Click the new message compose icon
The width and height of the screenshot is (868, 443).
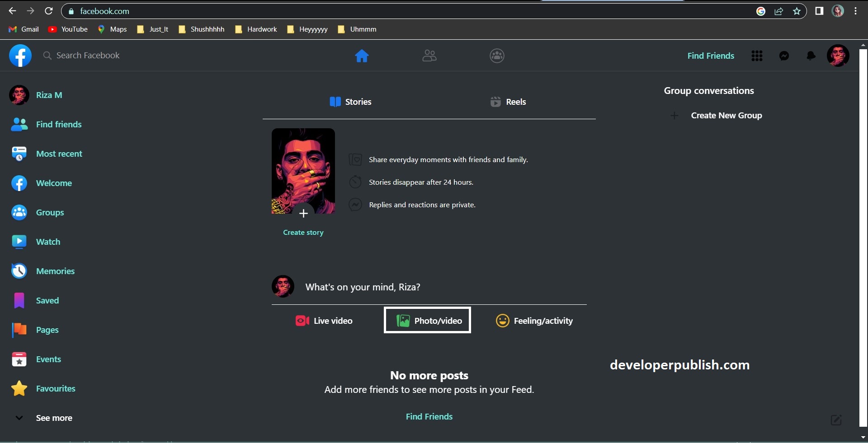coord(836,420)
